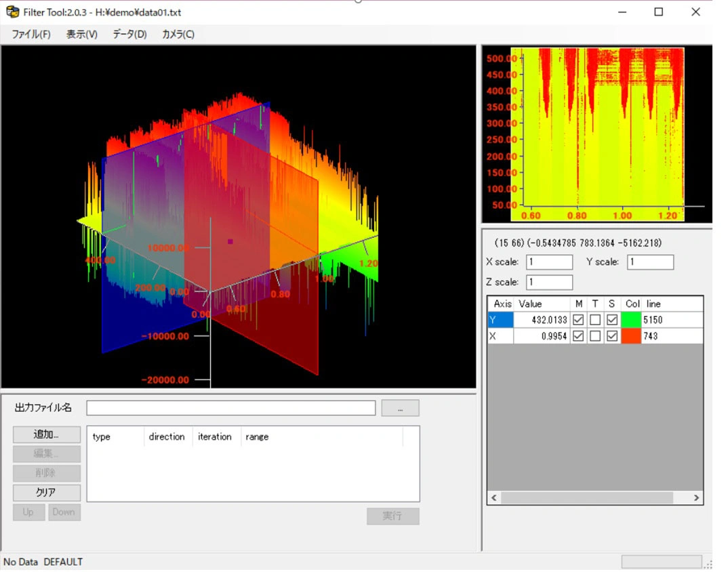Click the X scale input field

pyautogui.click(x=549, y=262)
